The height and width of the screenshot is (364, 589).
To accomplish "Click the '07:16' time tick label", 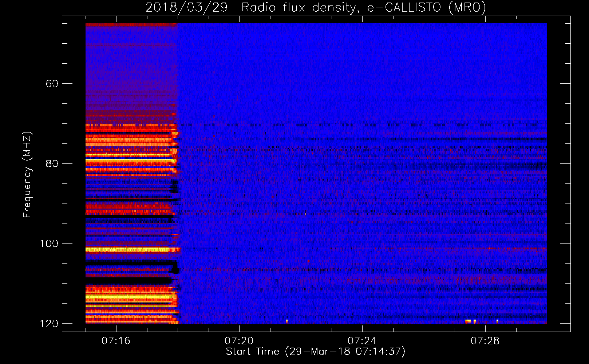I will click(116, 341).
